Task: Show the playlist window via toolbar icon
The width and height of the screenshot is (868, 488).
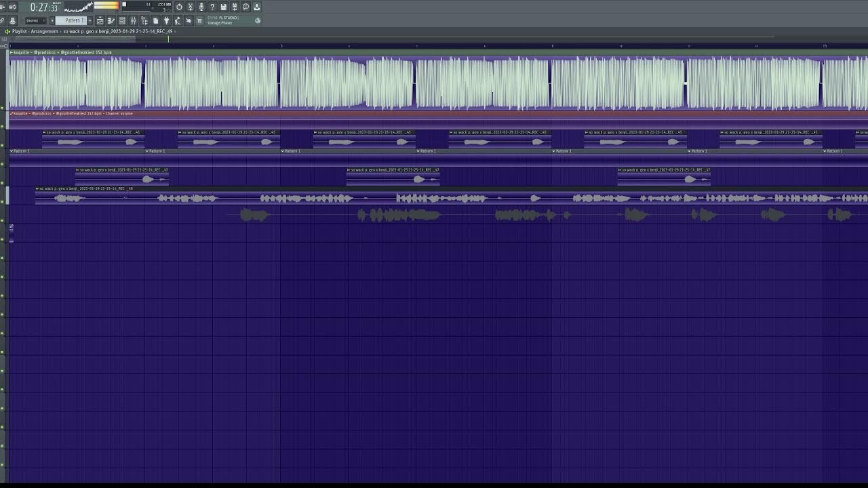Action: pos(100,20)
